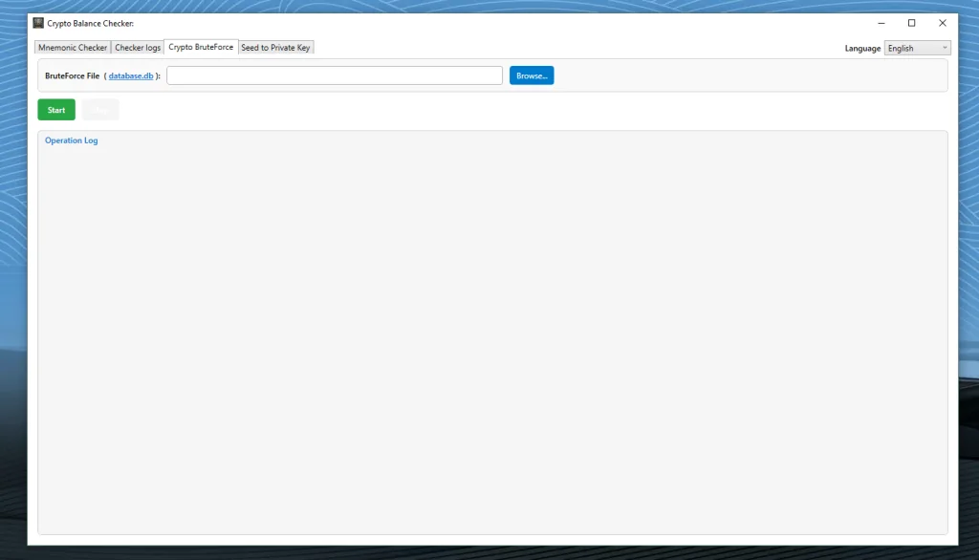Click the Language label text

pos(862,49)
